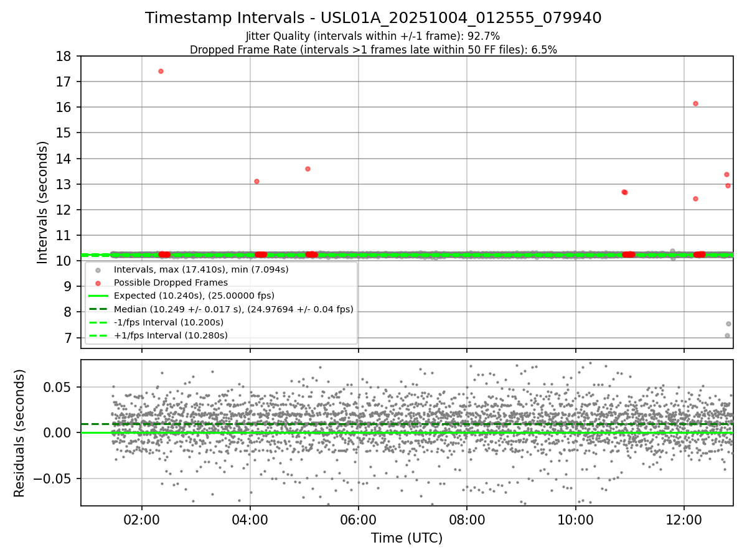Screen dimensions: 747x560
Task: Click the '9' tick on the intervals axis
Action: pos(68,287)
